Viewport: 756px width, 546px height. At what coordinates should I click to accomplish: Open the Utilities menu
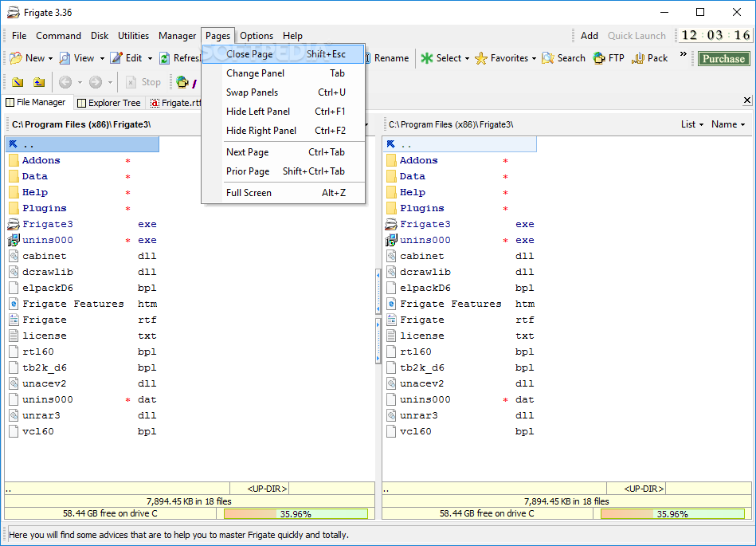pyautogui.click(x=134, y=36)
